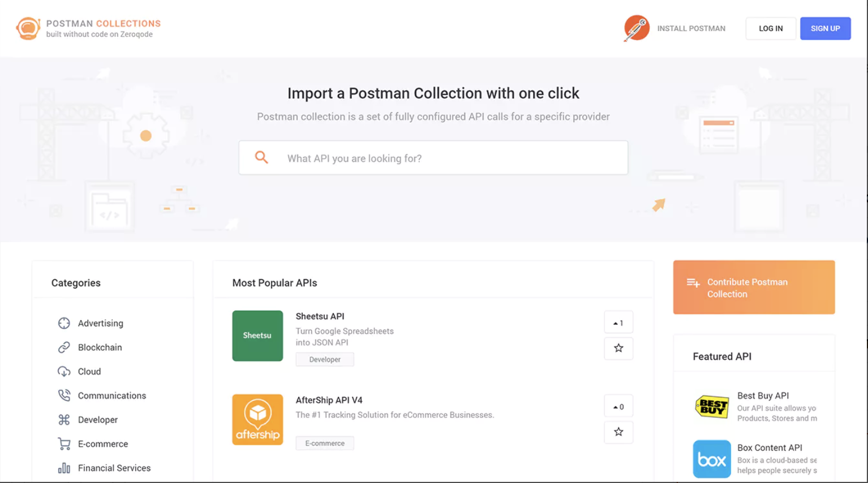
Task: Click the POSTMAN COLLECTIONS site title
Action: [x=104, y=23]
